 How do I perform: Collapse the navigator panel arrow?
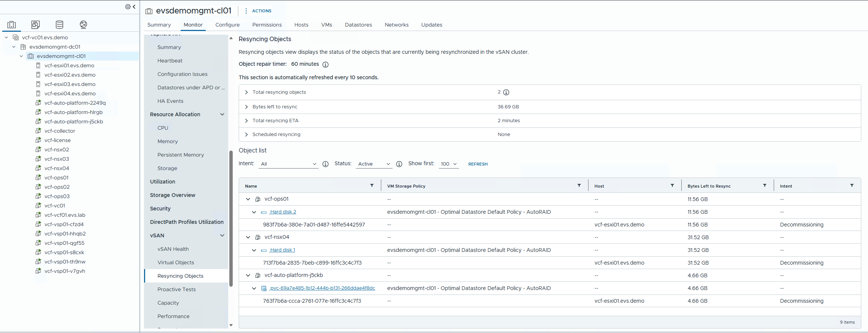point(134,7)
